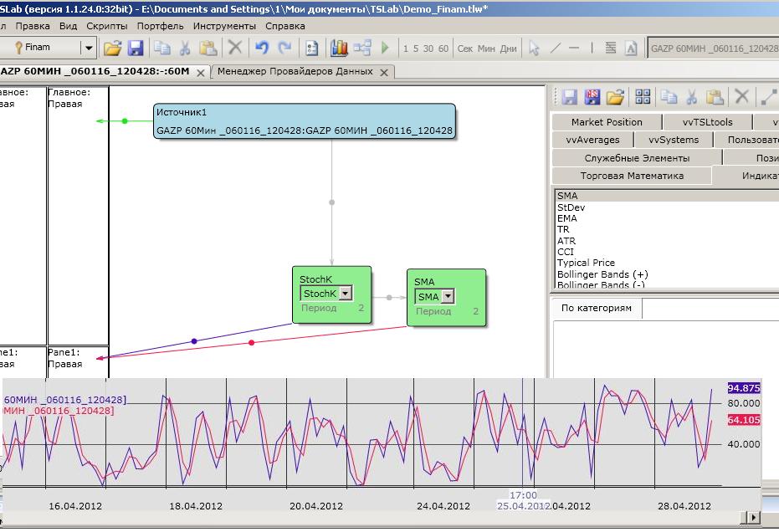
Task: Click the purple 94.875 value label
Action: [744, 388]
